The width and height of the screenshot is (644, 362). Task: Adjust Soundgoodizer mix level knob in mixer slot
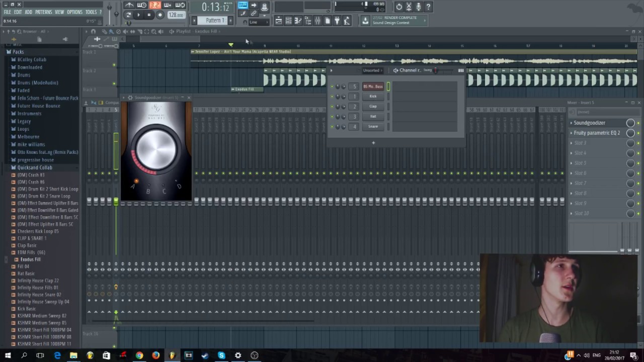[630, 123]
